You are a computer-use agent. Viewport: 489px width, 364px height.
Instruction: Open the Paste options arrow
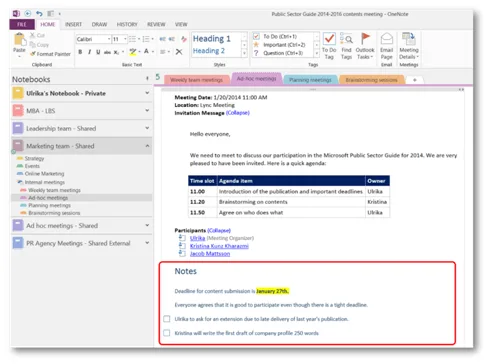tap(19, 57)
